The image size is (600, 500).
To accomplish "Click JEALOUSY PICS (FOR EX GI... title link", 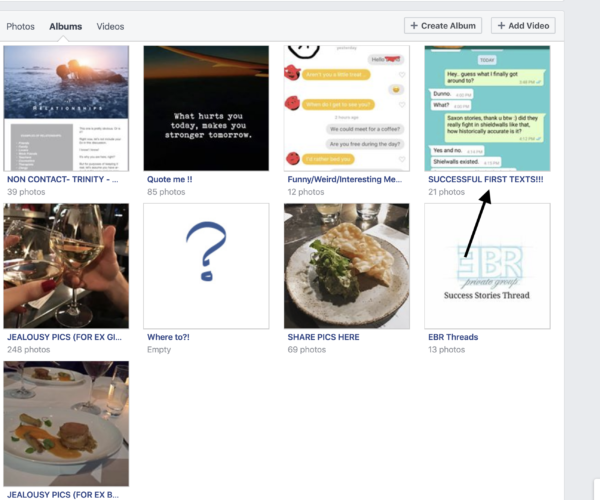I will 64,337.
